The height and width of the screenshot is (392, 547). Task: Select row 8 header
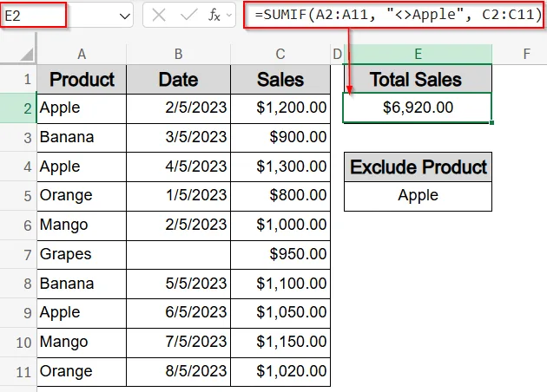pyautogui.click(x=18, y=284)
